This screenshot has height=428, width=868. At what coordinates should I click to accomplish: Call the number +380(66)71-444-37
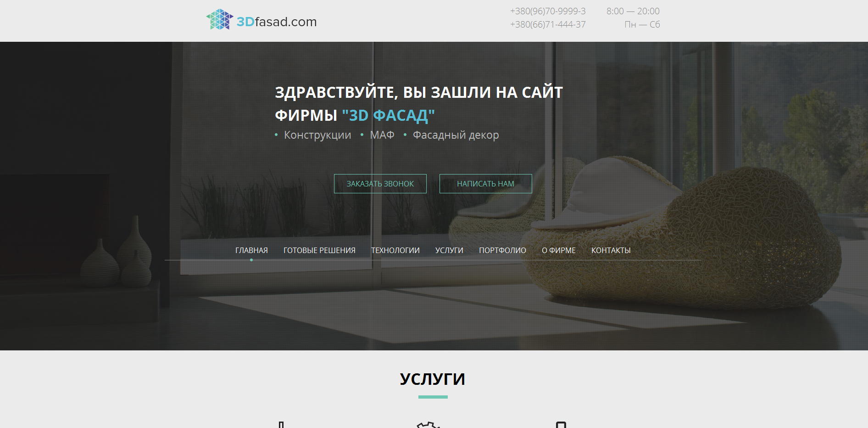pyautogui.click(x=547, y=24)
